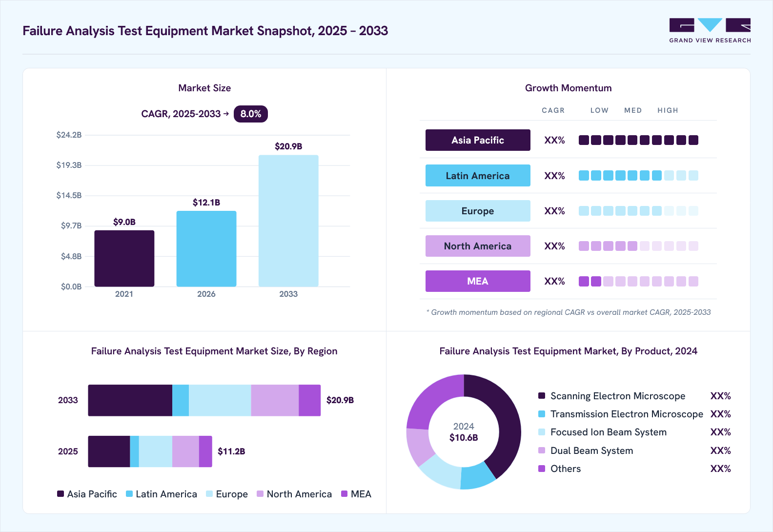This screenshot has height=532, width=773.
Task: Click the donut chart center value $10.6B
Action: pos(464,438)
